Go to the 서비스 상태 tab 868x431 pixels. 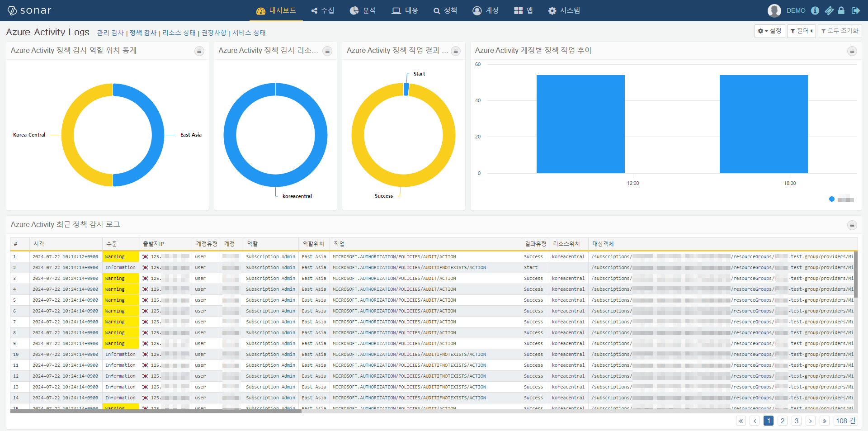tap(249, 33)
